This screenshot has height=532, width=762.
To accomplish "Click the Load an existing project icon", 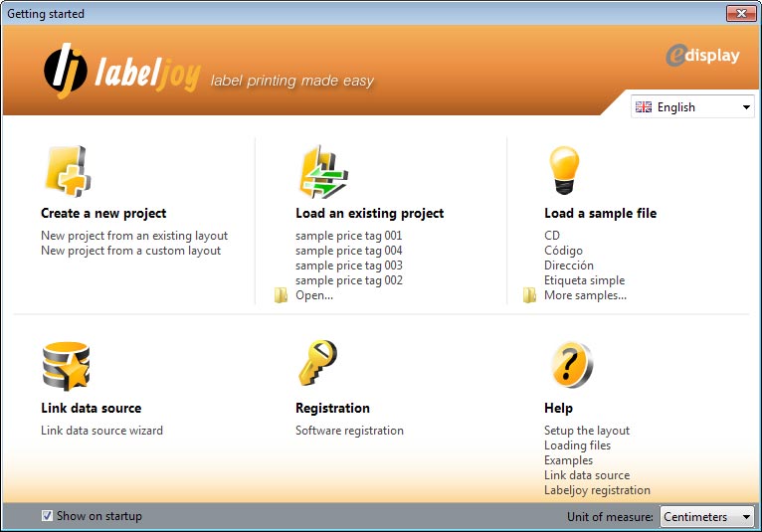I will (323, 171).
